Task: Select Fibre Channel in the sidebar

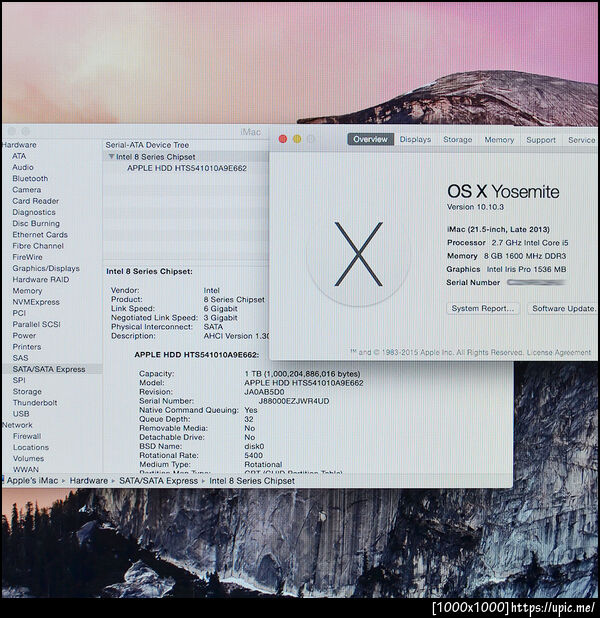Action: tap(38, 246)
